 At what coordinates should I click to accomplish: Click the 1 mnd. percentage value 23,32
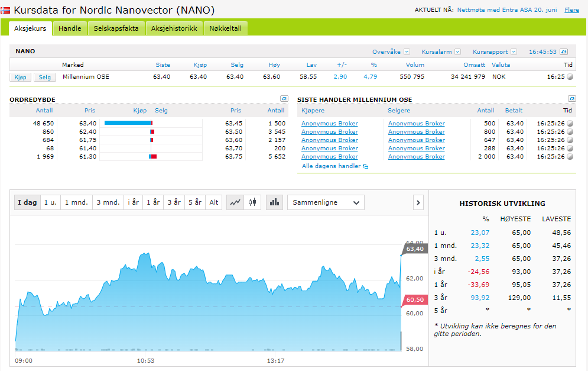click(x=480, y=246)
